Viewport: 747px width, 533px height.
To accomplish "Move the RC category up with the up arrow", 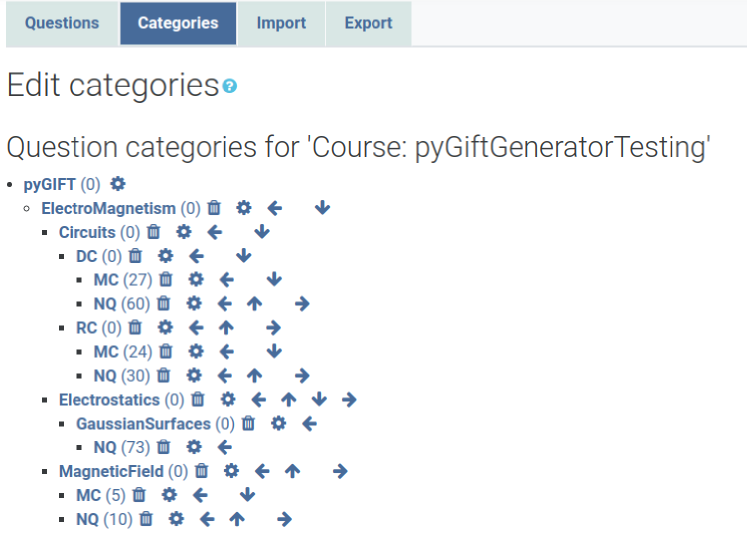I will click(226, 328).
